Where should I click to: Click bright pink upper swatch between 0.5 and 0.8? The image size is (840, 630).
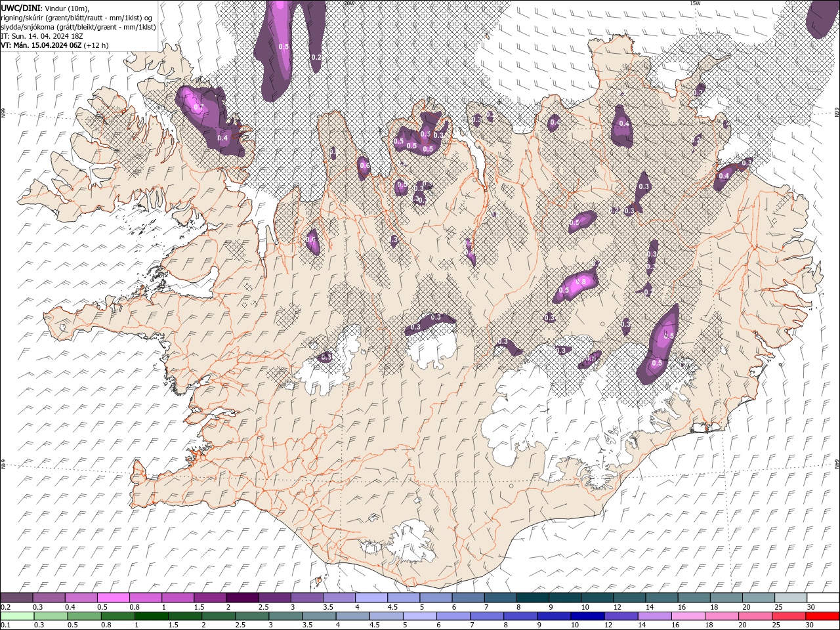(114, 598)
